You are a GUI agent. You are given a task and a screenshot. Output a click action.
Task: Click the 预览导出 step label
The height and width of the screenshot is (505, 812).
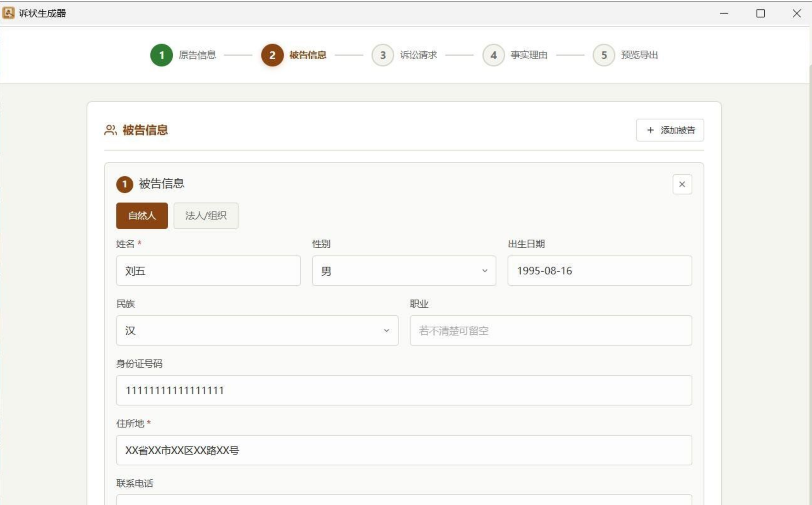640,55
